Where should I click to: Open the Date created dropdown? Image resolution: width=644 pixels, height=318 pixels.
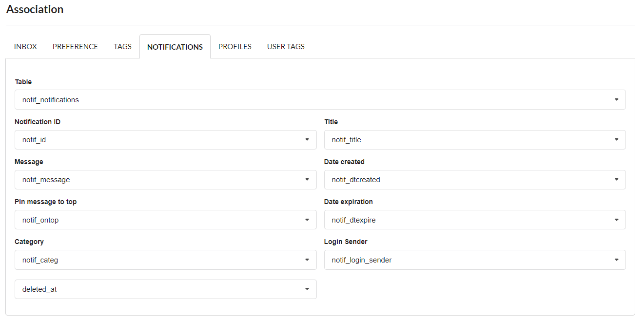(474, 180)
